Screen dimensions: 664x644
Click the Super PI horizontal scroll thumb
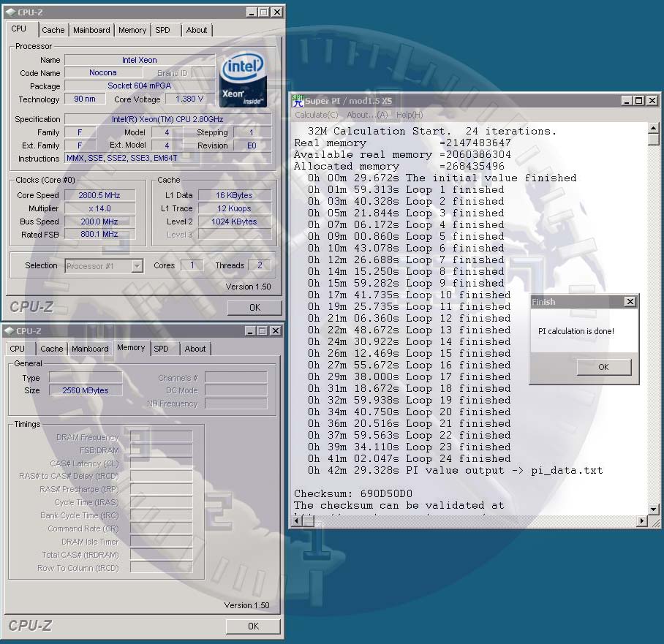click(x=309, y=520)
